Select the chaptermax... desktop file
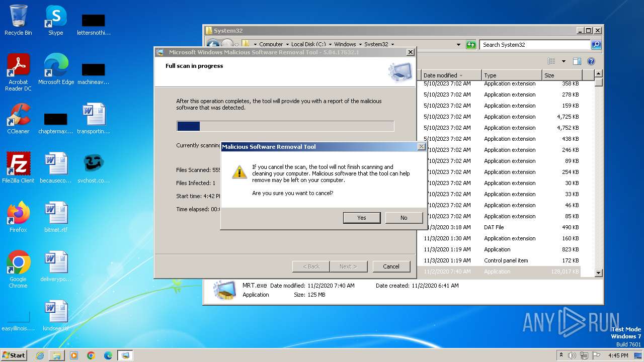This screenshot has width=644, height=362. (56, 123)
